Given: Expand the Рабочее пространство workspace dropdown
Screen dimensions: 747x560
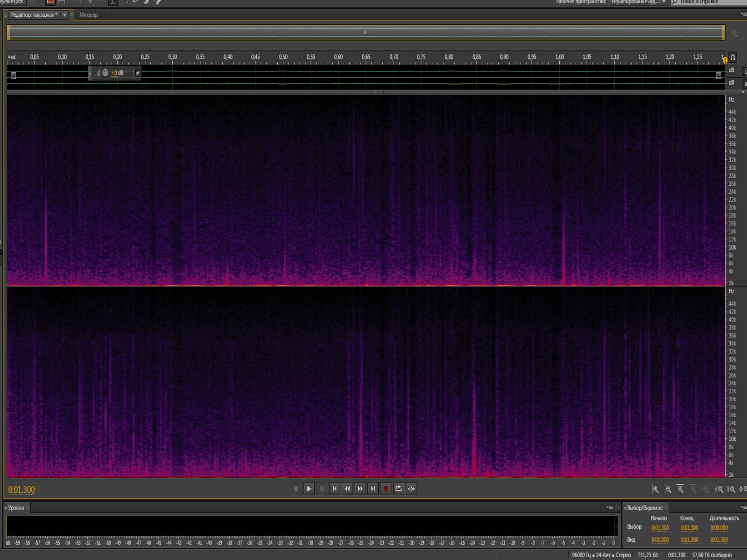Looking at the screenshot, I should point(638,2).
